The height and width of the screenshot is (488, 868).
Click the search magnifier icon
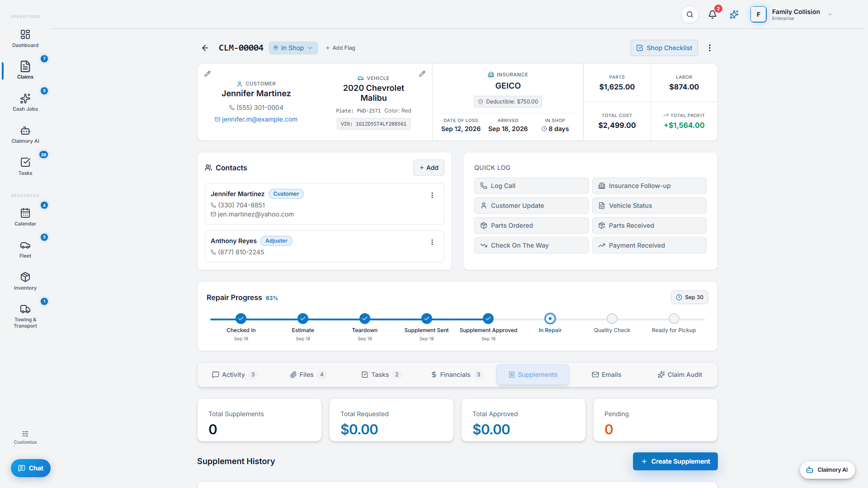(x=690, y=14)
